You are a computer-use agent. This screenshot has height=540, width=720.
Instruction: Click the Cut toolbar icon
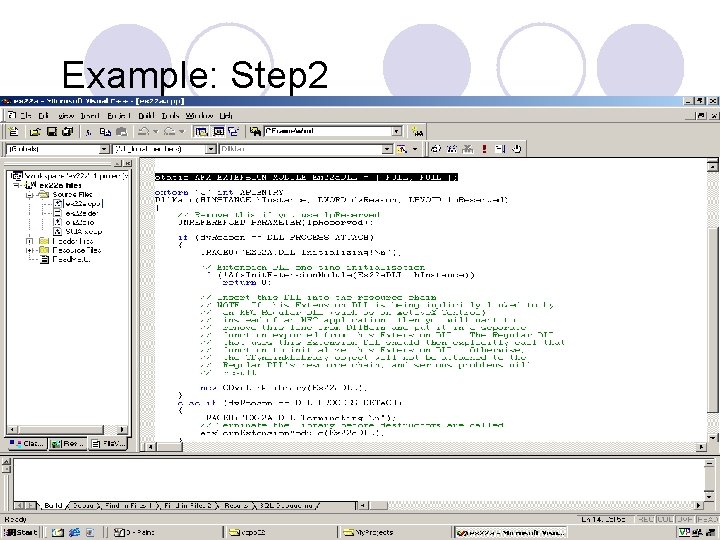[89, 132]
